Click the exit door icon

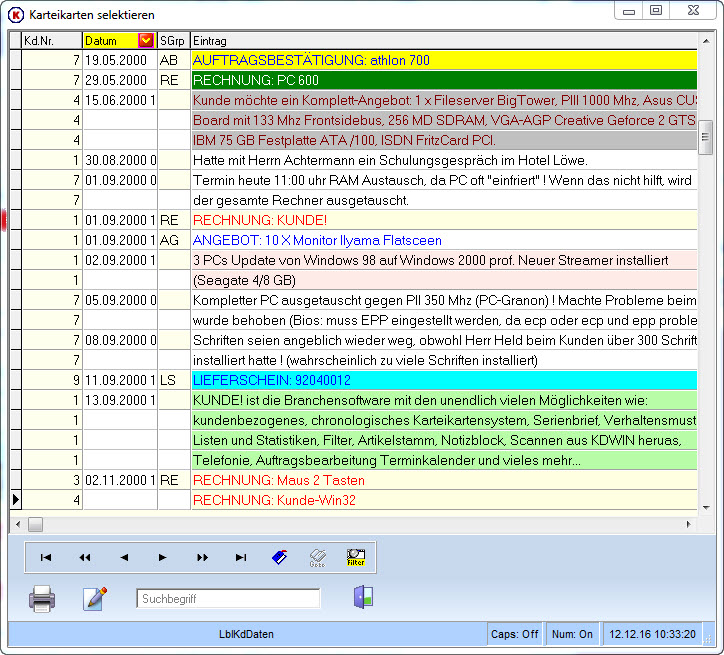click(364, 597)
